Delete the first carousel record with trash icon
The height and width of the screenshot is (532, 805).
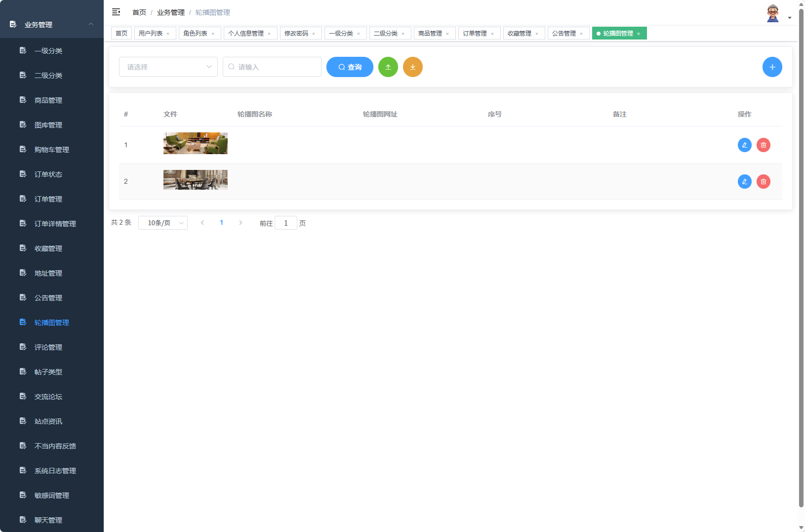[764, 145]
